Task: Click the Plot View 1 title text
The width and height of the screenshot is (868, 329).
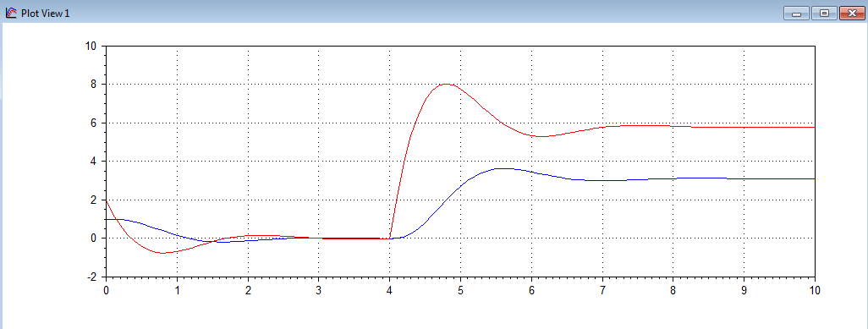Action: pyautogui.click(x=46, y=14)
